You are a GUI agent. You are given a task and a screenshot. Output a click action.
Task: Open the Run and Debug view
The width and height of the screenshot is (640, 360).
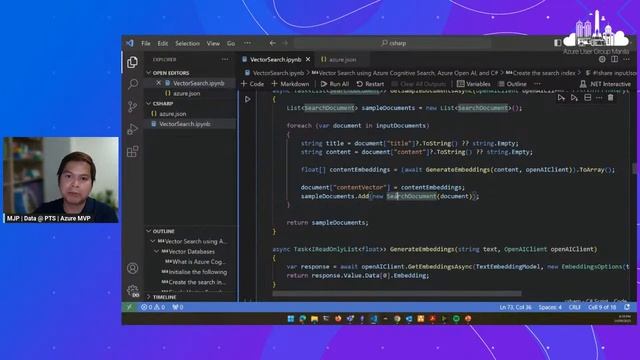(132, 129)
